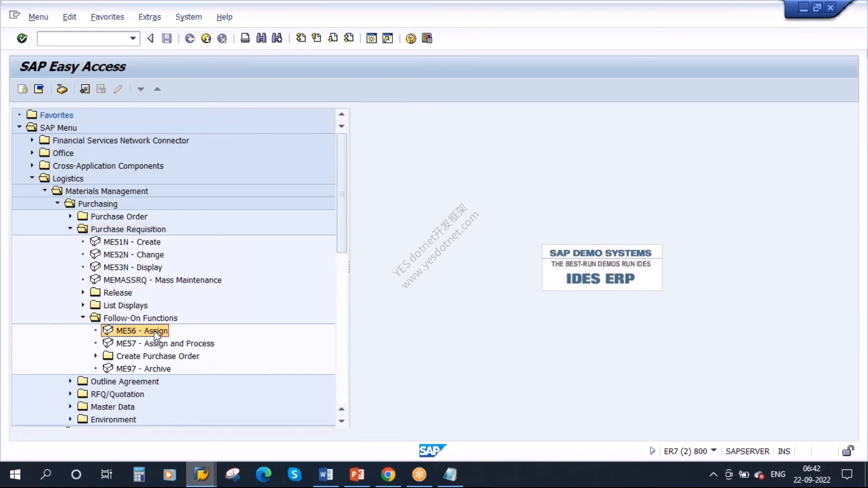This screenshot has width=868, height=488.
Task: Click the yellow Help question mark icon
Action: coord(410,38)
